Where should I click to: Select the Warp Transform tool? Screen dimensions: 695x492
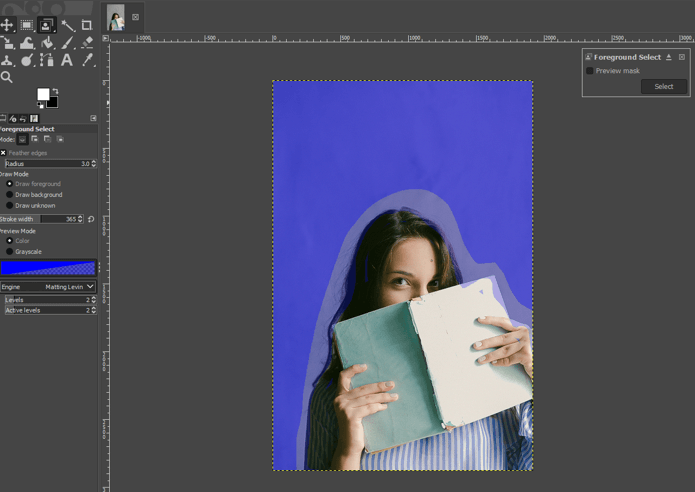27,43
